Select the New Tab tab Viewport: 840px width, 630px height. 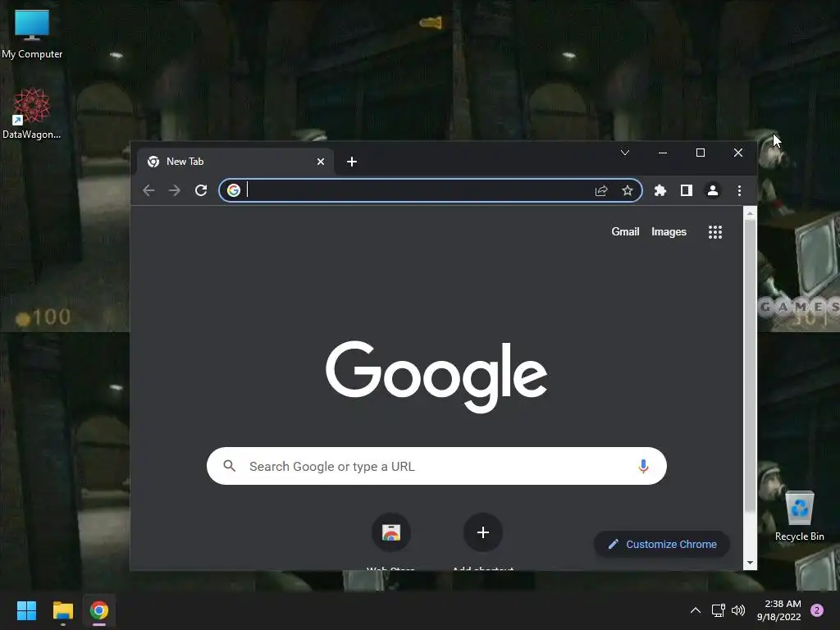point(235,162)
